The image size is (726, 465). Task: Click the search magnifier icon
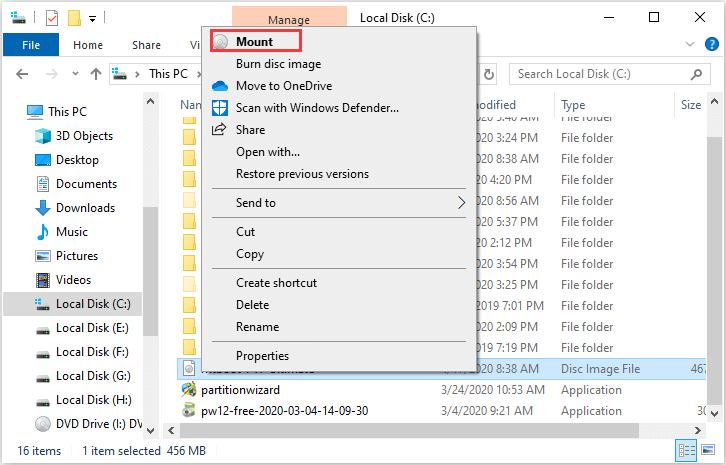tap(696, 74)
